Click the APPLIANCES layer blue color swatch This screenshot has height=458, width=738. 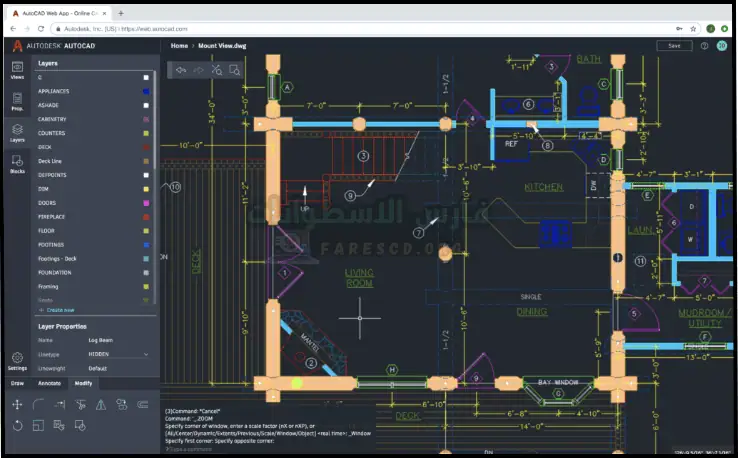tap(146, 91)
